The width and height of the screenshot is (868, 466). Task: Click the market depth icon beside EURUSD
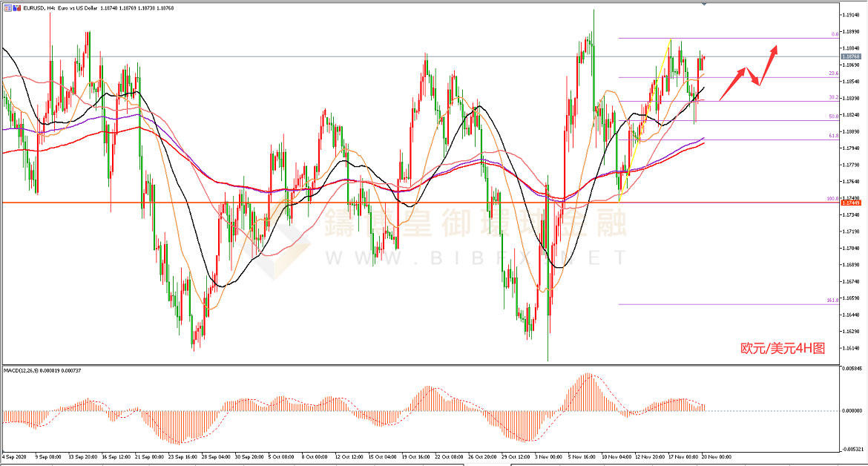(16, 7)
